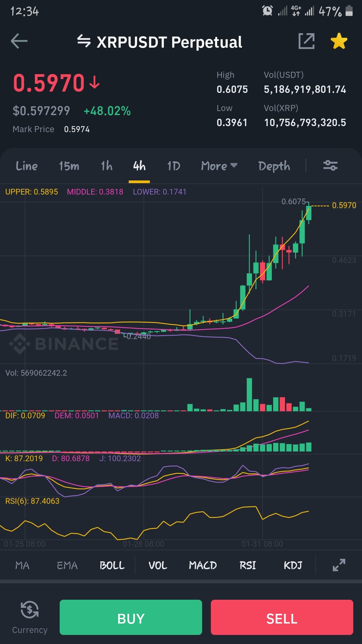Select the 15m timeframe tab
362x644 pixels.
69,166
